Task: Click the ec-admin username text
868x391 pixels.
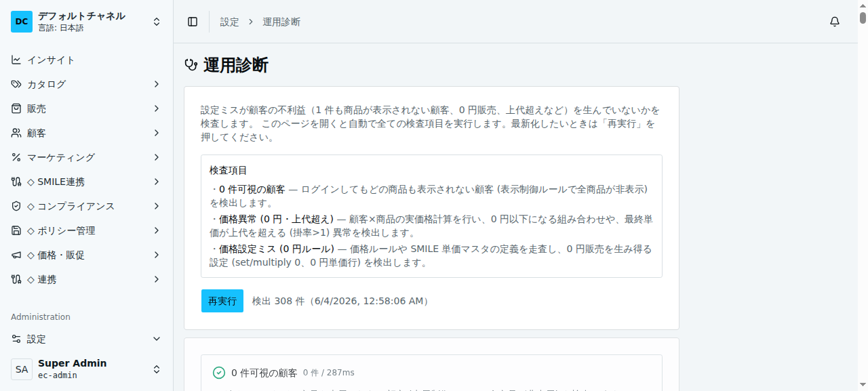Action: click(58, 375)
